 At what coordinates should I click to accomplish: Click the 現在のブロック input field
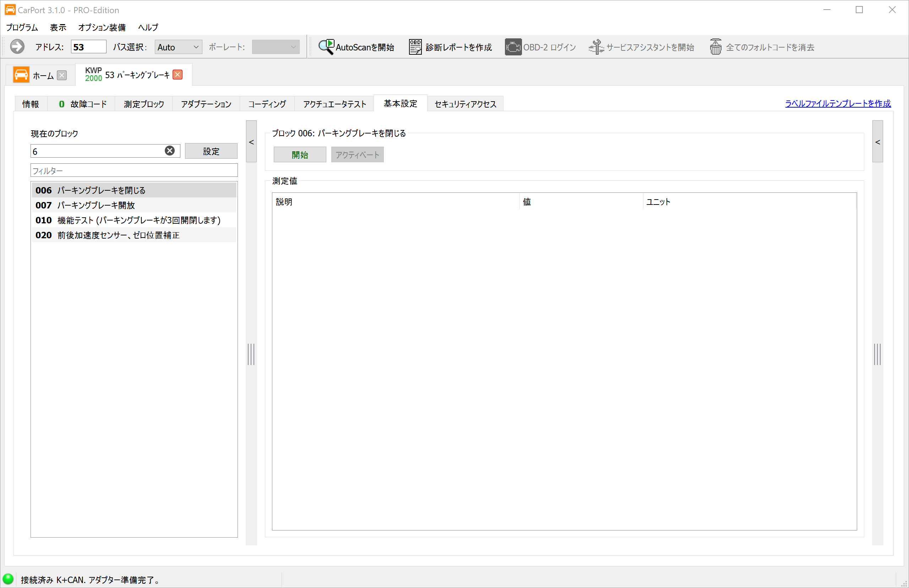105,151
